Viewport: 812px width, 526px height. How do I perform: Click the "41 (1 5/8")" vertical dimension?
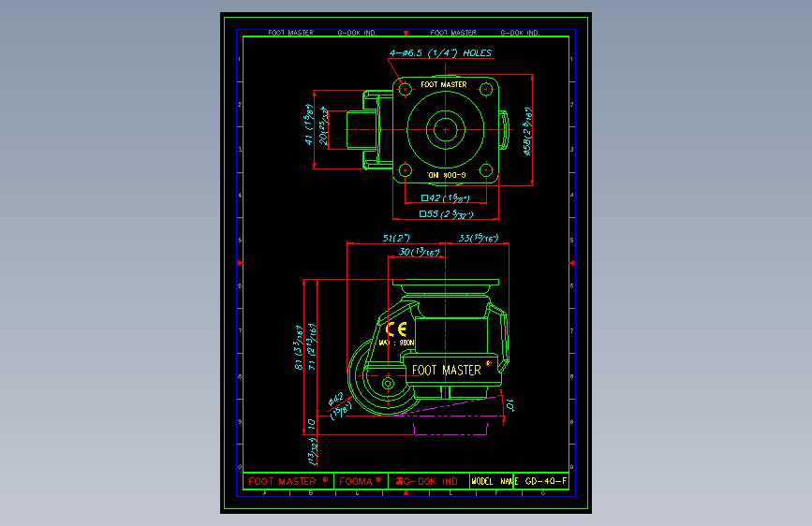(x=309, y=124)
